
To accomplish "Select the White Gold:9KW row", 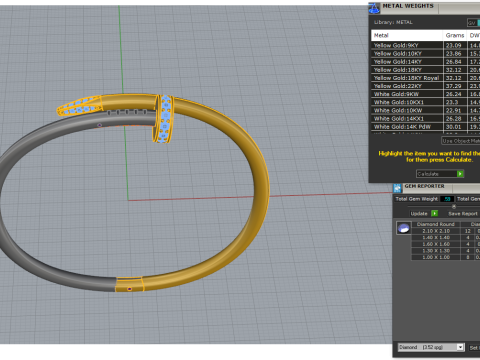I will (426, 94).
